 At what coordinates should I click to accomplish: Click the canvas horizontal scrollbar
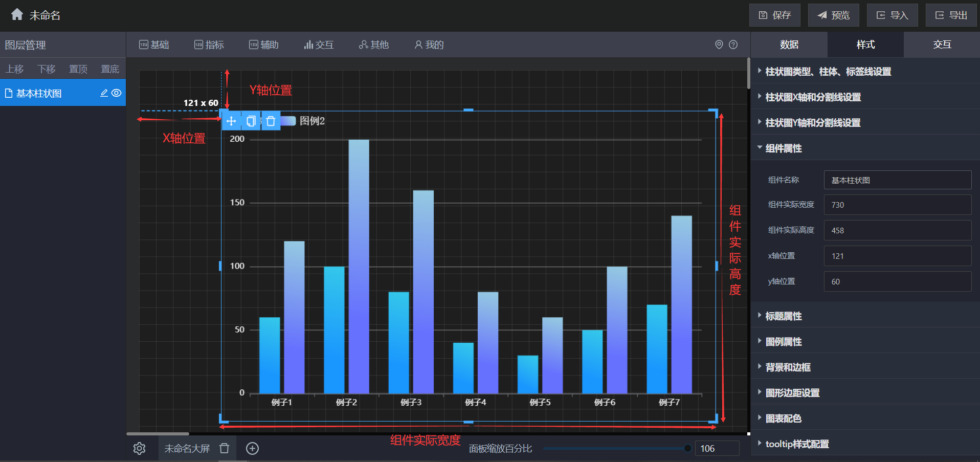158,433
